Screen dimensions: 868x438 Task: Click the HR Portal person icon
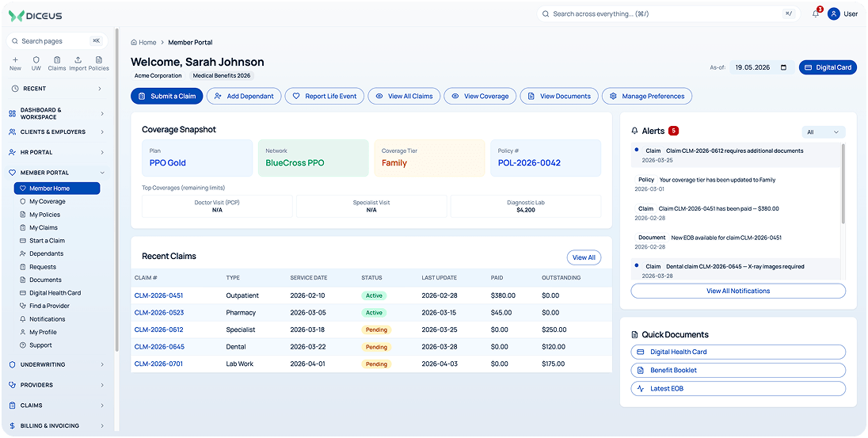(12, 152)
